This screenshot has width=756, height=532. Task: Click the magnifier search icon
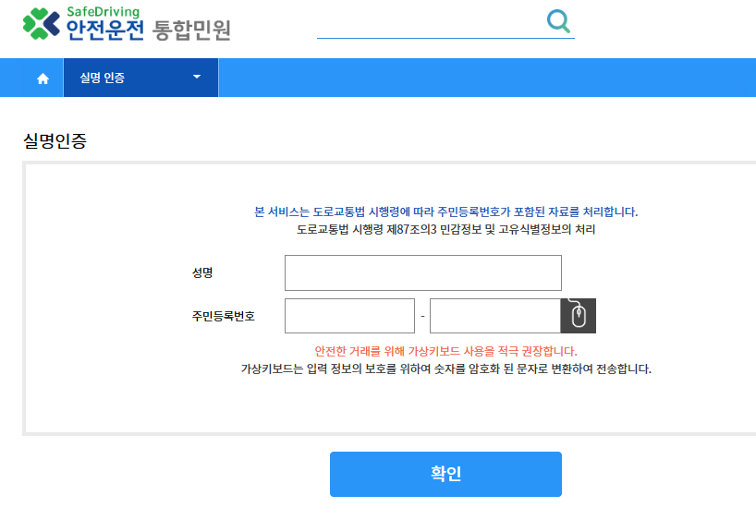tap(558, 21)
